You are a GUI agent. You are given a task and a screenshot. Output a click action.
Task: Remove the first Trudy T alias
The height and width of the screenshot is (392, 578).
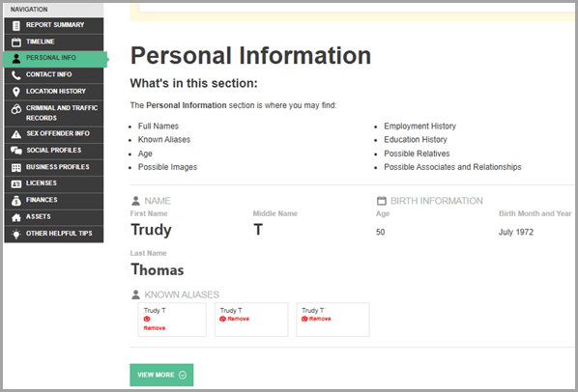coord(155,328)
